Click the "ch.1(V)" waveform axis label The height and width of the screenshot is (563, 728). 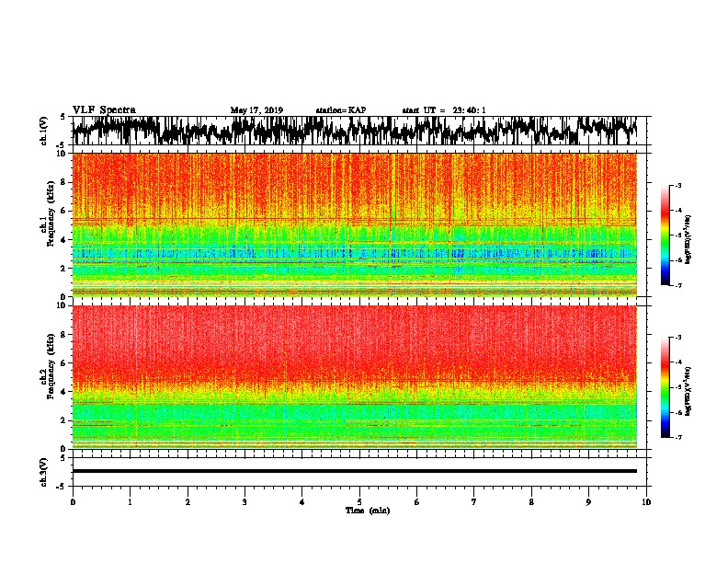(43, 131)
